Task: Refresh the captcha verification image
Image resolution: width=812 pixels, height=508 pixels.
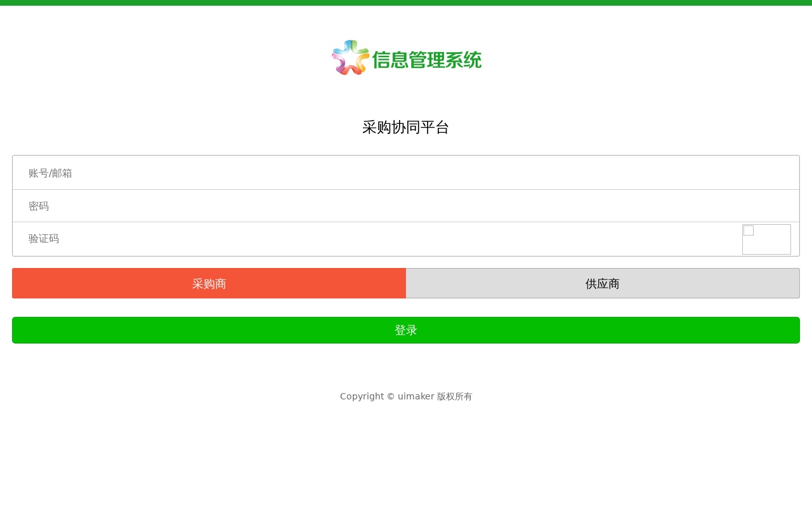Action: [766, 239]
